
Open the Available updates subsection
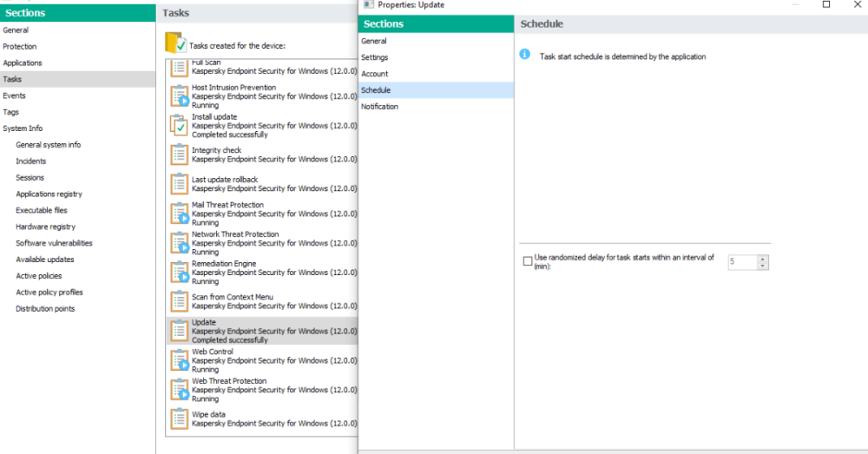point(45,259)
